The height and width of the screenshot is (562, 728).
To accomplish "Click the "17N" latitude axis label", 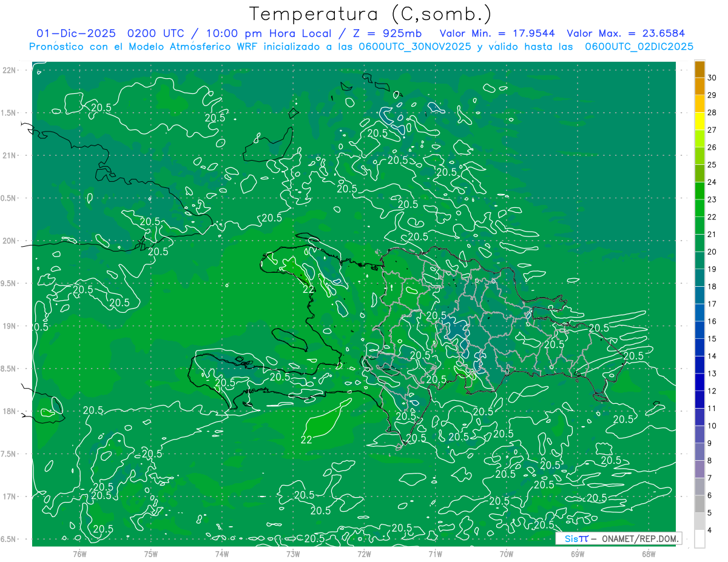I will 10,497.
